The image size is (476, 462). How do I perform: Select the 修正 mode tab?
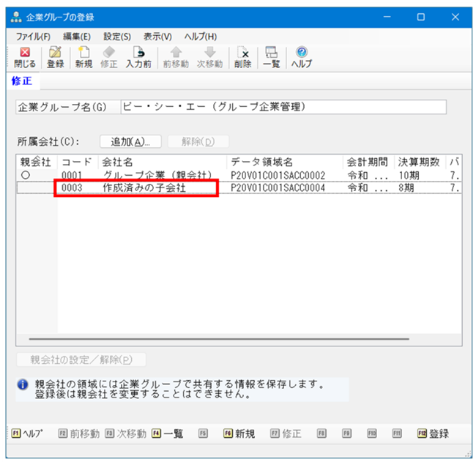tap(22, 81)
